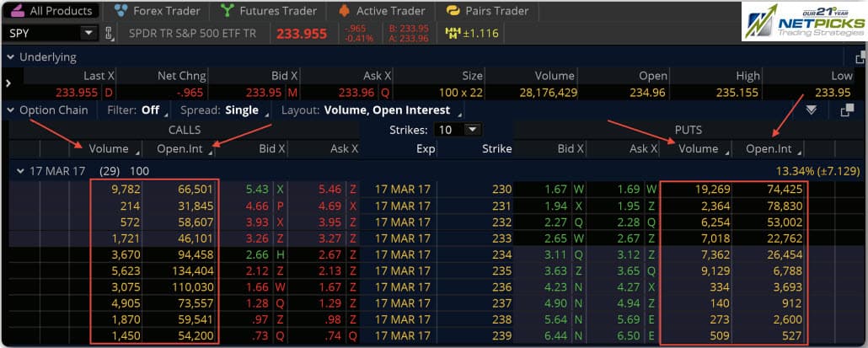
Task: Click the SPDR TR S&P 500 ETF TR description
Action: pos(193,33)
